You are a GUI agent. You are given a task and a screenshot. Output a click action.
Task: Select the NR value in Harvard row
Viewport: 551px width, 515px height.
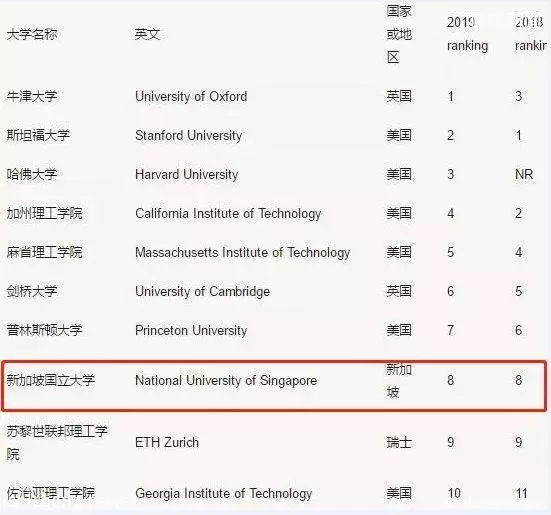pos(524,174)
